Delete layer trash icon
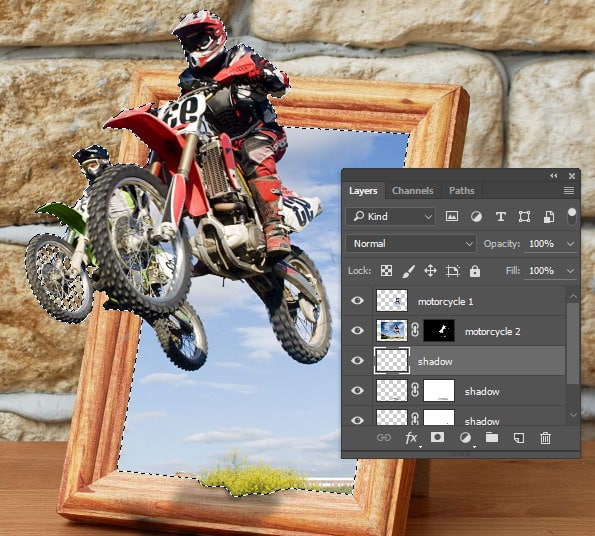Viewport: 595px width, 536px height. [x=545, y=438]
